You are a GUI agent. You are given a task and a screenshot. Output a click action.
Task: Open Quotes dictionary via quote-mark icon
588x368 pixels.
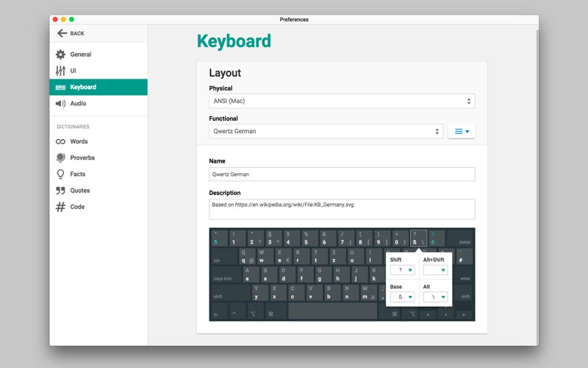click(x=60, y=191)
